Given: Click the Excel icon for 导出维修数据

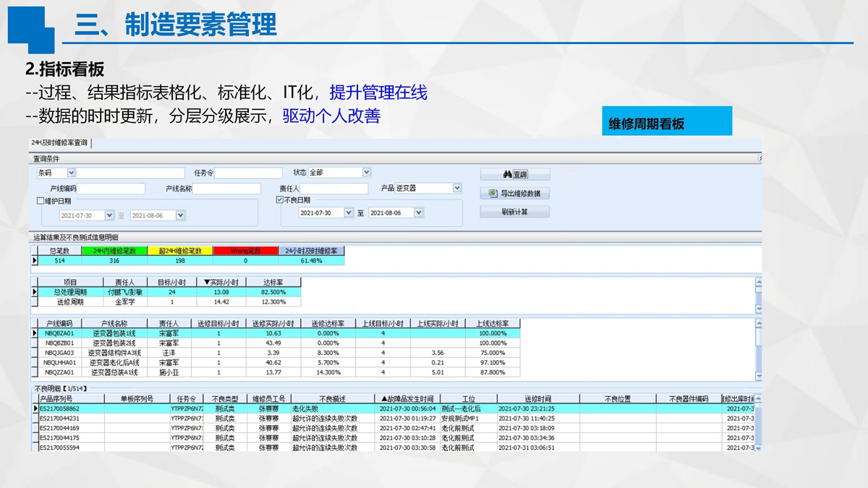Looking at the screenshot, I should (x=493, y=194).
